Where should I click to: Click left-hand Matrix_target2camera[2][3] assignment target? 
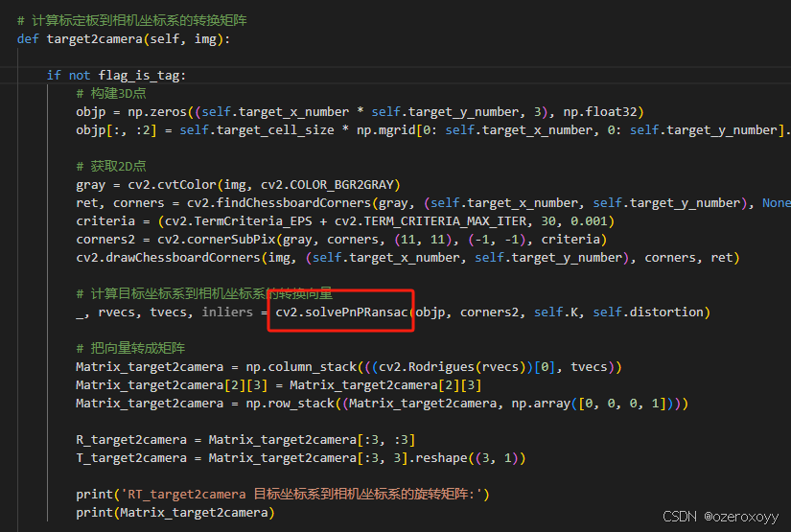click(x=172, y=384)
